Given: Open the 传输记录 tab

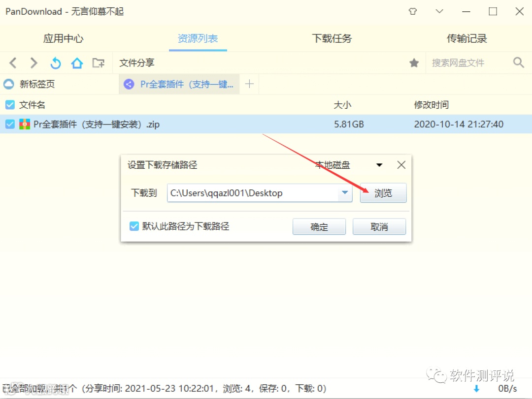Looking at the screenshot, I should [466, 38].
